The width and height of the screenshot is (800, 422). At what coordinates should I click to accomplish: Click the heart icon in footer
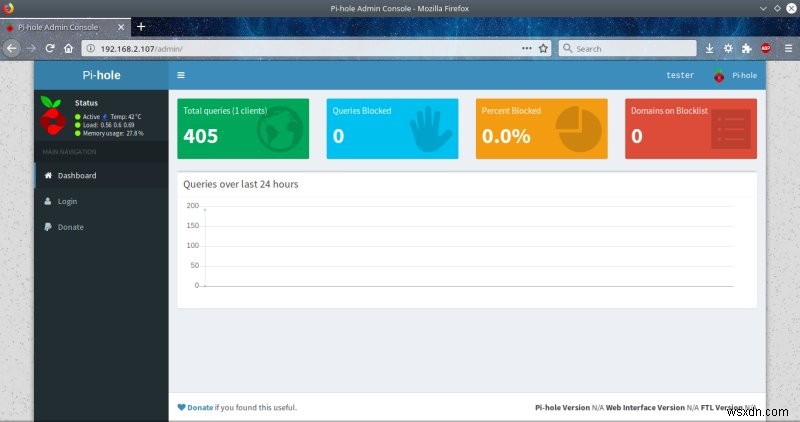[181, 407]
